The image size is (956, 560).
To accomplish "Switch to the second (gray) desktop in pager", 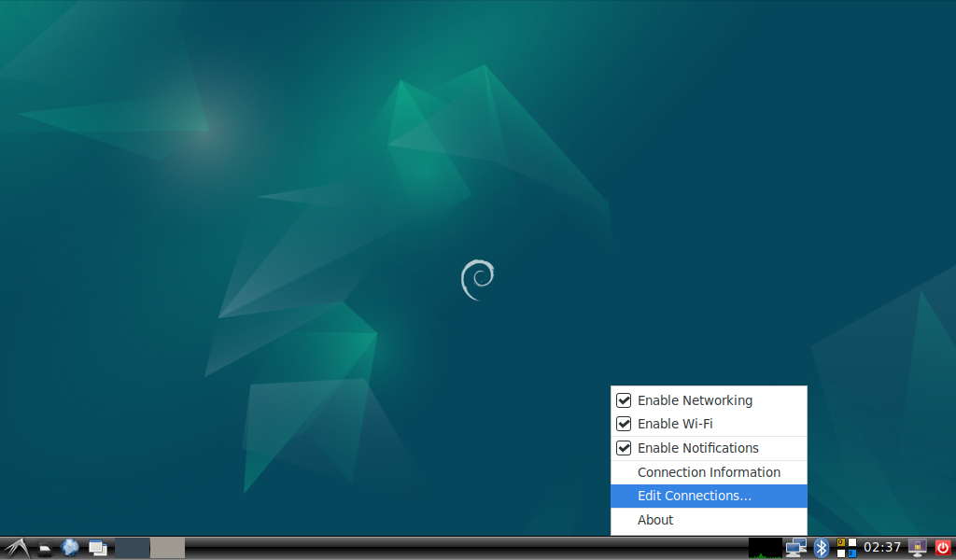I will (x=168, y=548).
